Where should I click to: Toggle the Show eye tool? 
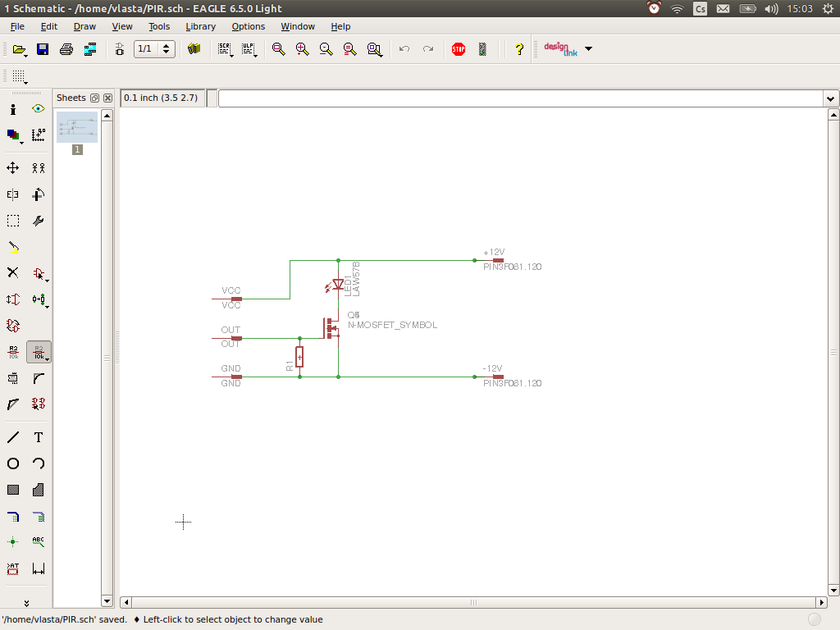[x=39, y=109]
